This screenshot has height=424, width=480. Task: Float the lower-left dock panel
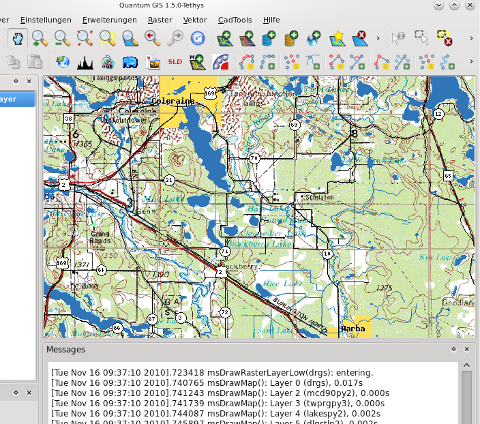[x=16, y=393]
